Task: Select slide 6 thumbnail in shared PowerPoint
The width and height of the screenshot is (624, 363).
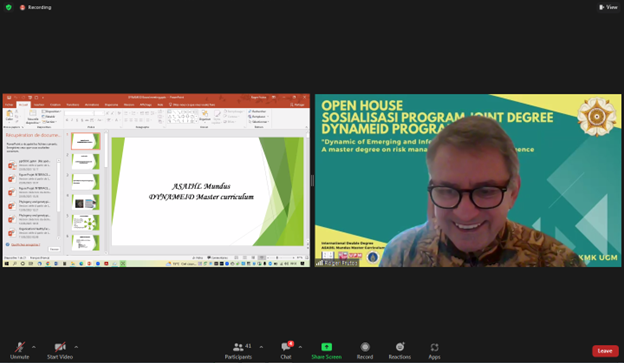Action: [86, 243]
